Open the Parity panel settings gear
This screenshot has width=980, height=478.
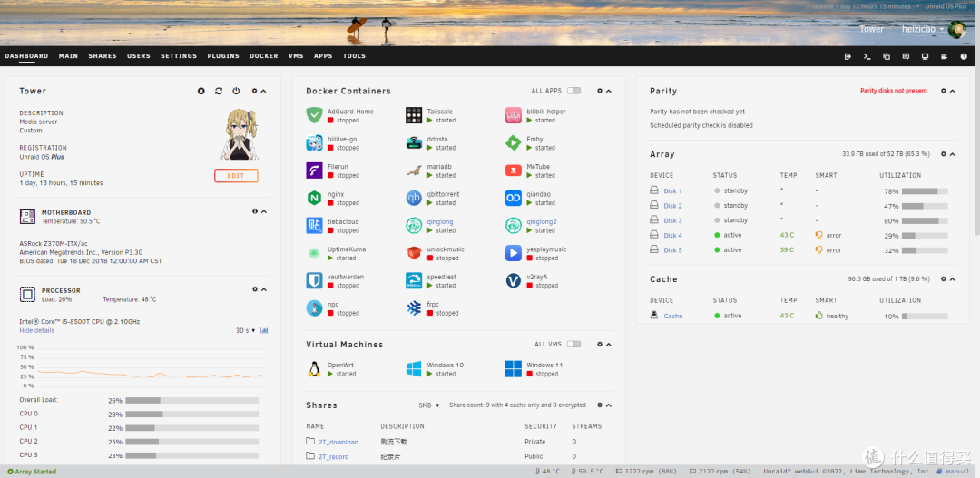[x=944, y=91]
